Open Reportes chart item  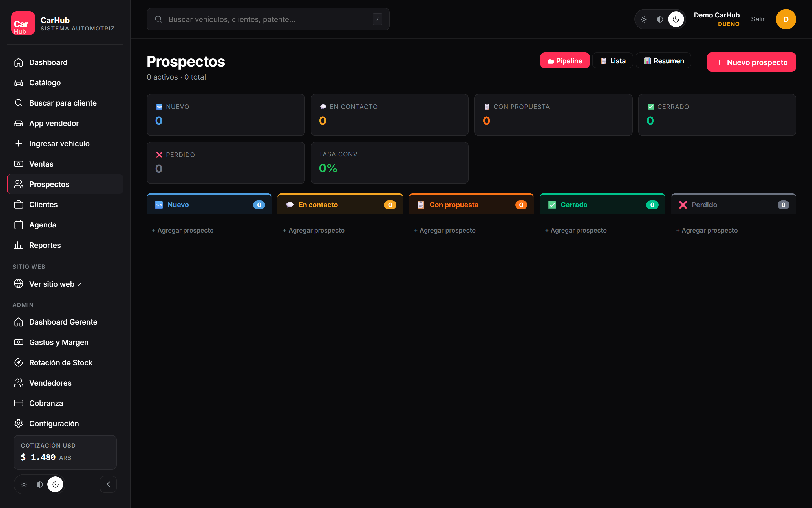(65, 245)
